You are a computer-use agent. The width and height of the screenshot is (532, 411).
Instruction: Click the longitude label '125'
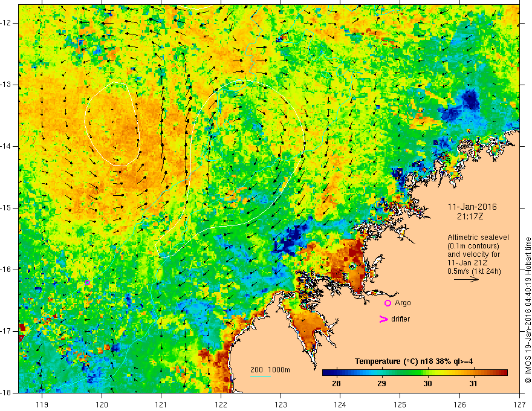400,404
